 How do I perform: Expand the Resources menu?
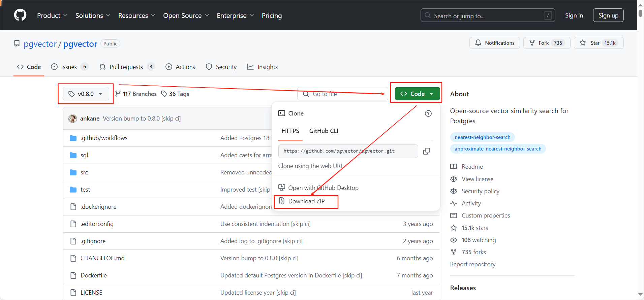click(x=136, y=15)
